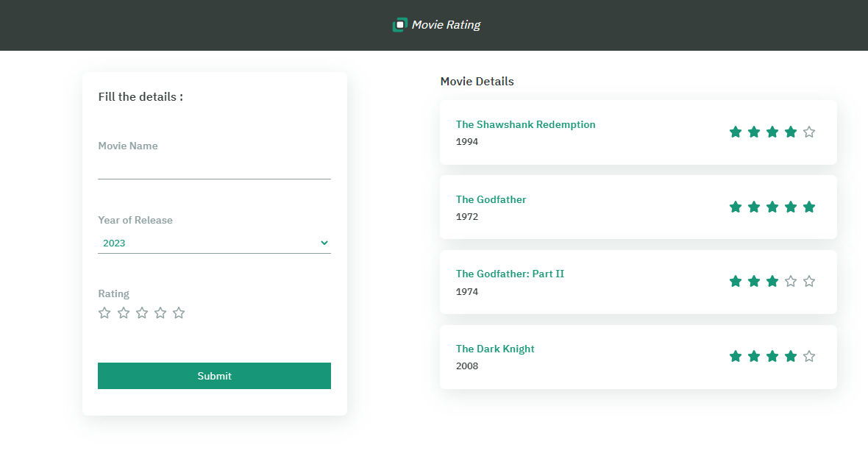Screen dimensions: 868x470
Task: Select the first star in the Rating row
Action: pyautogui.click(x=104, y=313)
